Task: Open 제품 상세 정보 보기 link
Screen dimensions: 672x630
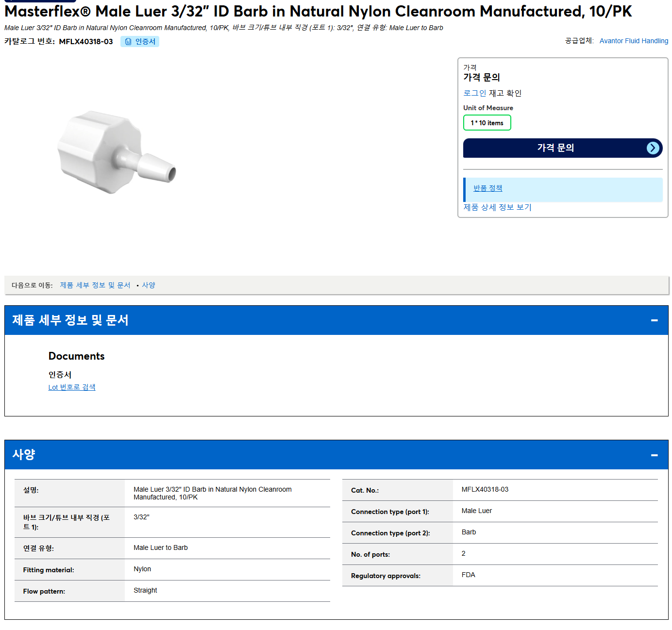Action: pyautogui.click(x=497, y=207)
